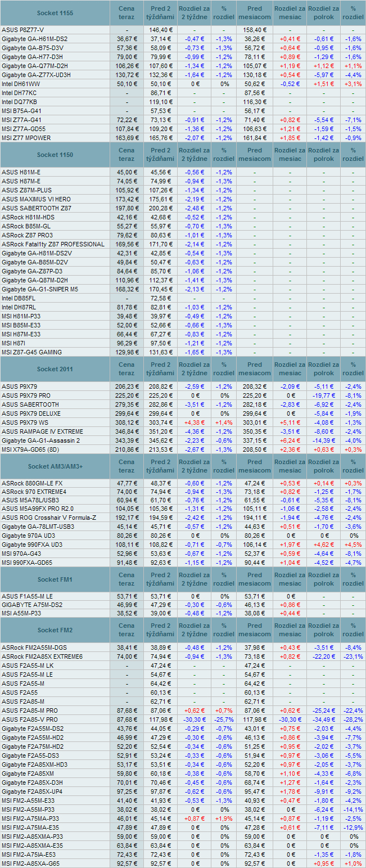Click the Socket 2011 section header
The height and width of the screenshot is (868, 366).
click(55, 369)
